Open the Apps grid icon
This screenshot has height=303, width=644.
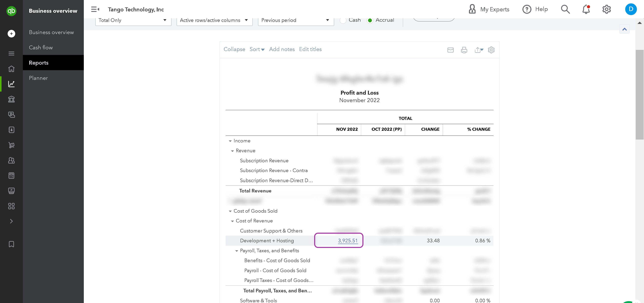click(x=11, y=206)
